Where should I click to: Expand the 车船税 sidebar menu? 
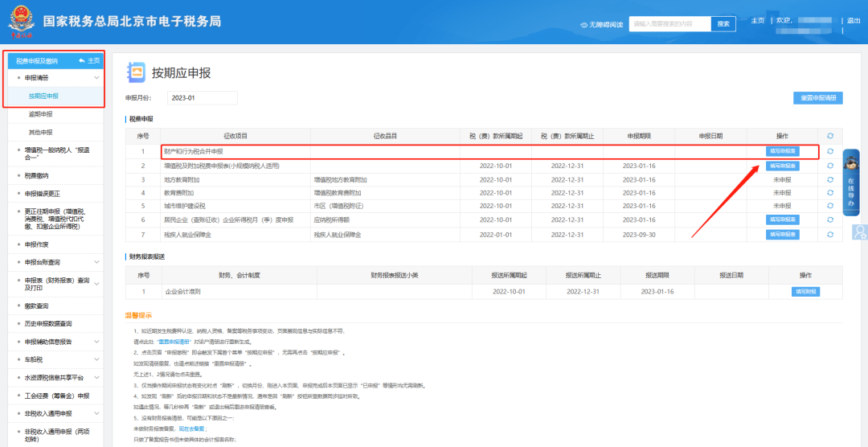[x=96, y=359]
